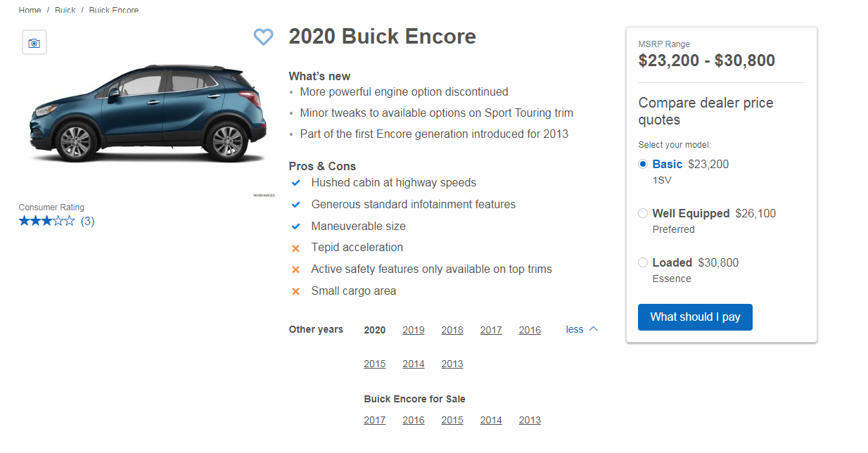The width and height of the screenshot is (868, 453).
Task: Select the Loaded Essence option
Action: 643,263
